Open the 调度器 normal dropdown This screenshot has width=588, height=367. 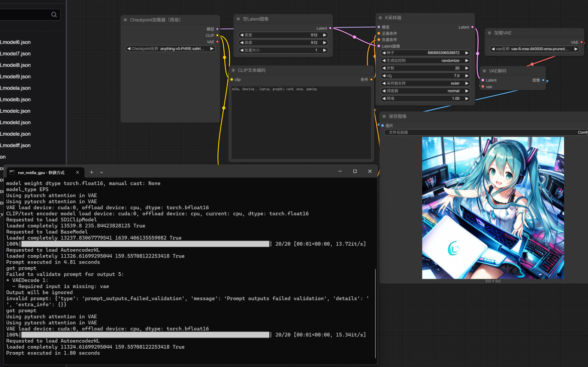click(425, 91)
